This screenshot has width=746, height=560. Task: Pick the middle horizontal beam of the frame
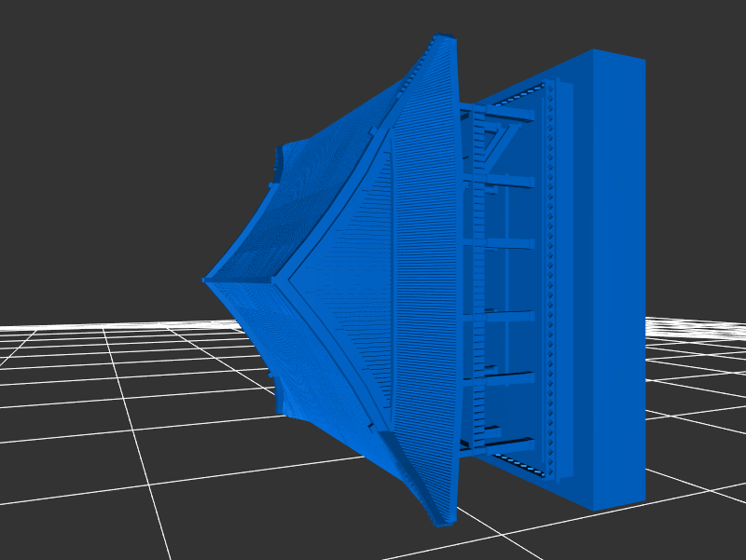[508, 247]
